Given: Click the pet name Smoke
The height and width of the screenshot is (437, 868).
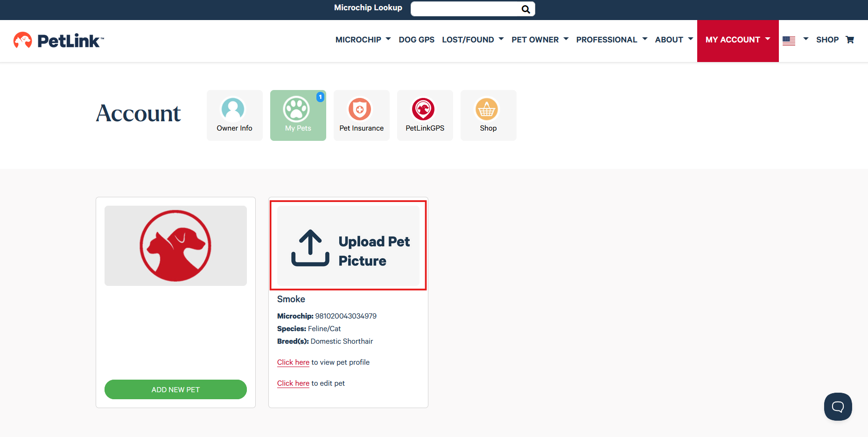Looking at the screenshot, I should (x=291, y=299).
